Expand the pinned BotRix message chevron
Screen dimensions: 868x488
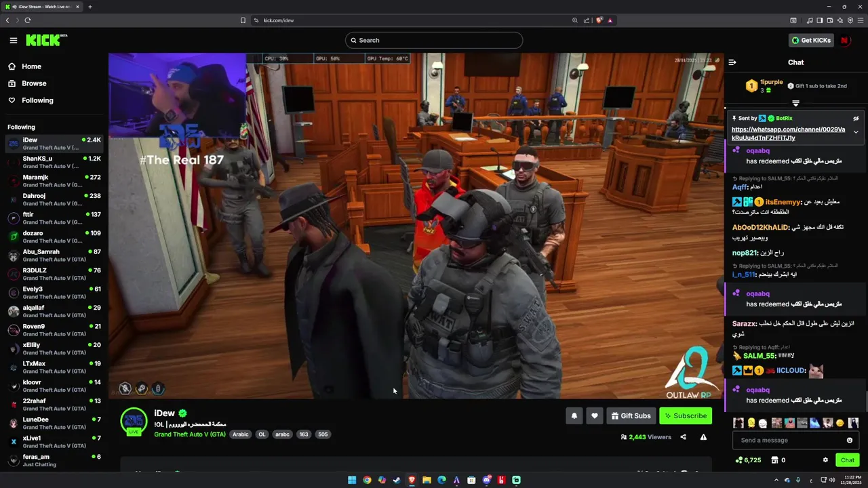coord(856,132)
